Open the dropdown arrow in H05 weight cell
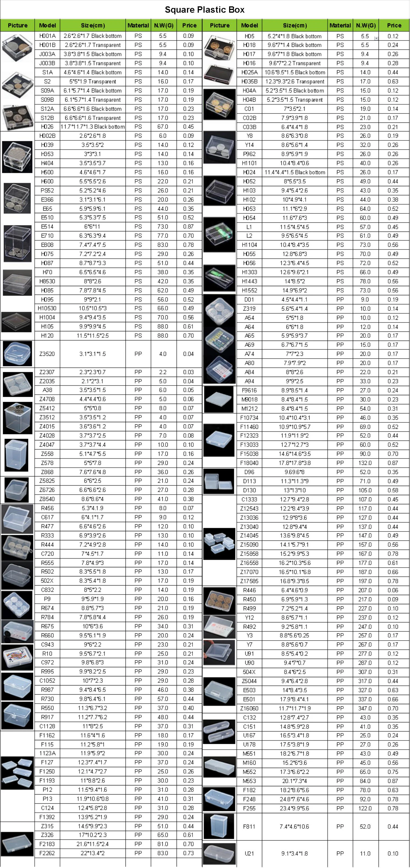This screenshot has height=868, width=410. tap(376, 38)
